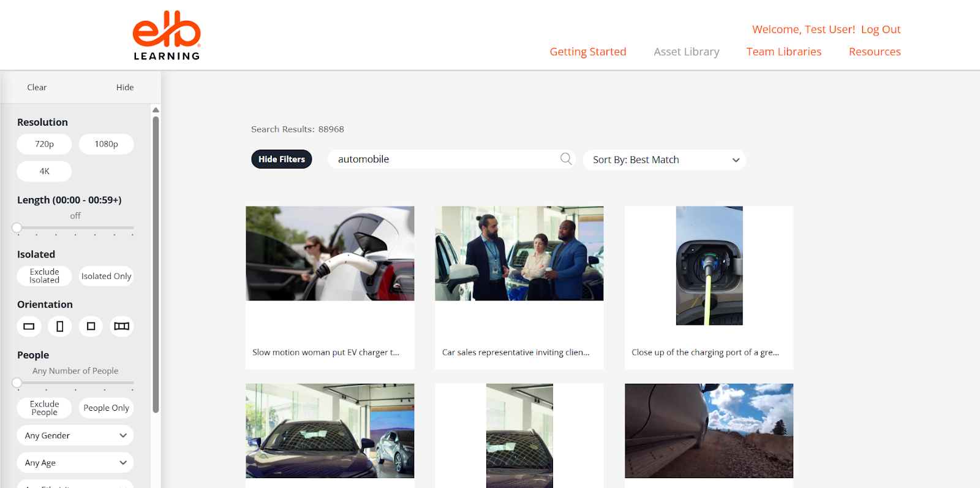The height and width of the screenshot is (488, 980).
Task: Click the sidebar scroll-up arrow
Action: pyautogui.click(x=156, y=110)
